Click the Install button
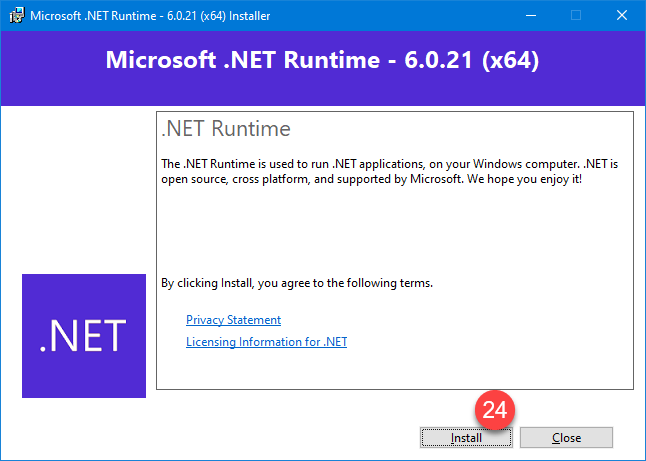The height and width of the screenshot is (461, 646). click(466, 438)
